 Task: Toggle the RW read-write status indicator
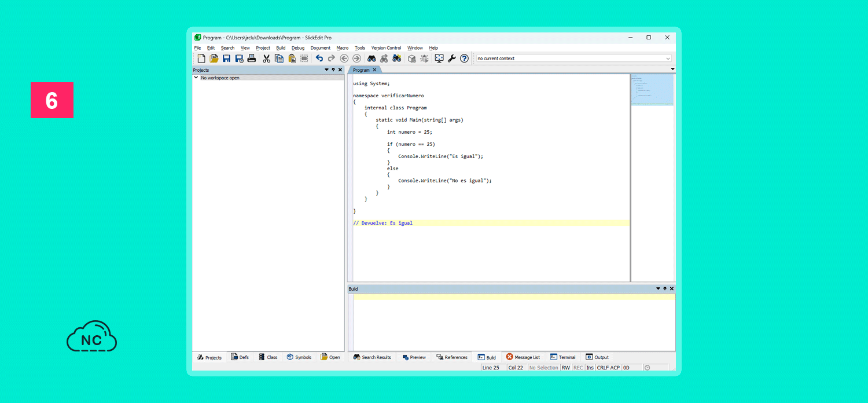pos(565,368)
